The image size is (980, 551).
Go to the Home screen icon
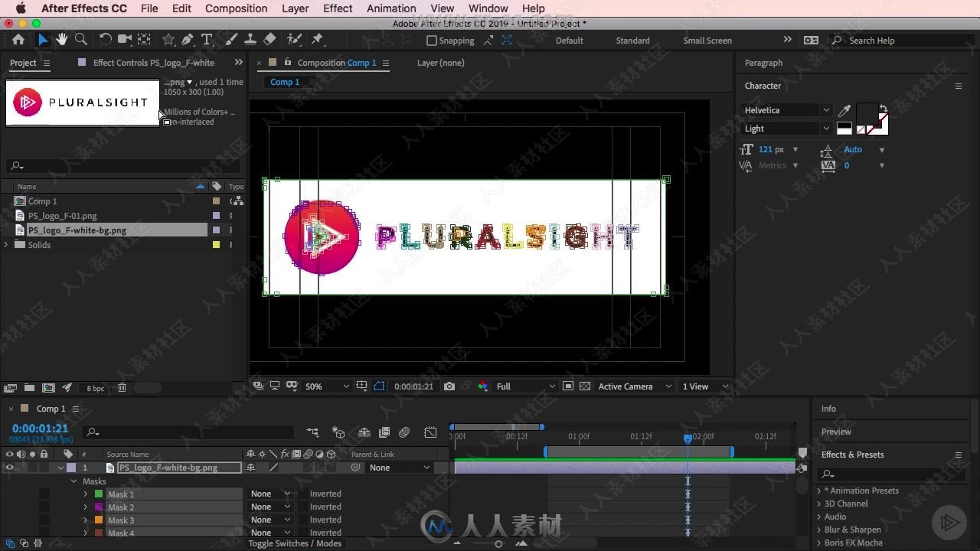click(x=18, y=40)
